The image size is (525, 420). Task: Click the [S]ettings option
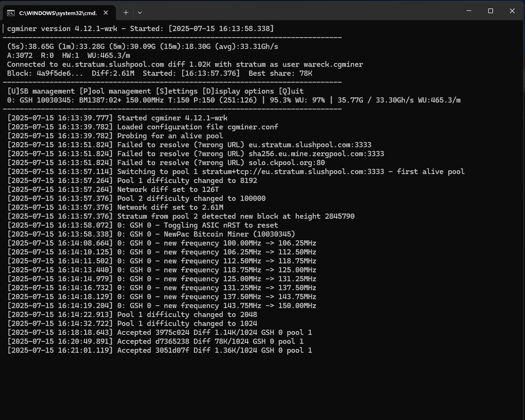coord(177,91)
